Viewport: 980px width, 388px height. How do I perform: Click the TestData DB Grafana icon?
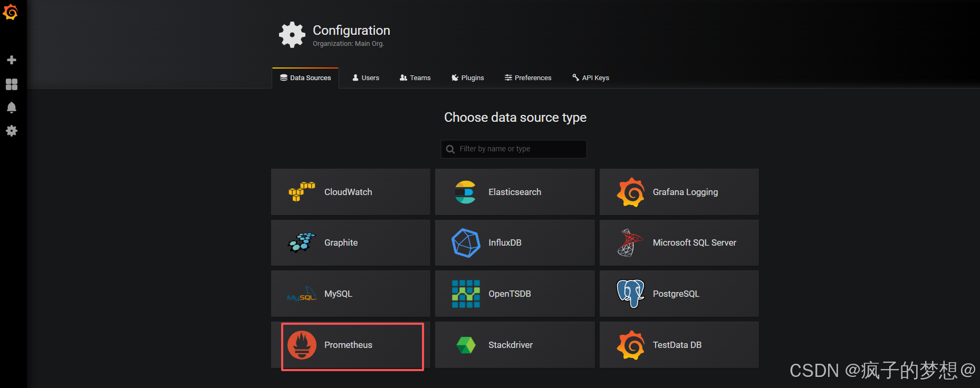tap(631, 345)
